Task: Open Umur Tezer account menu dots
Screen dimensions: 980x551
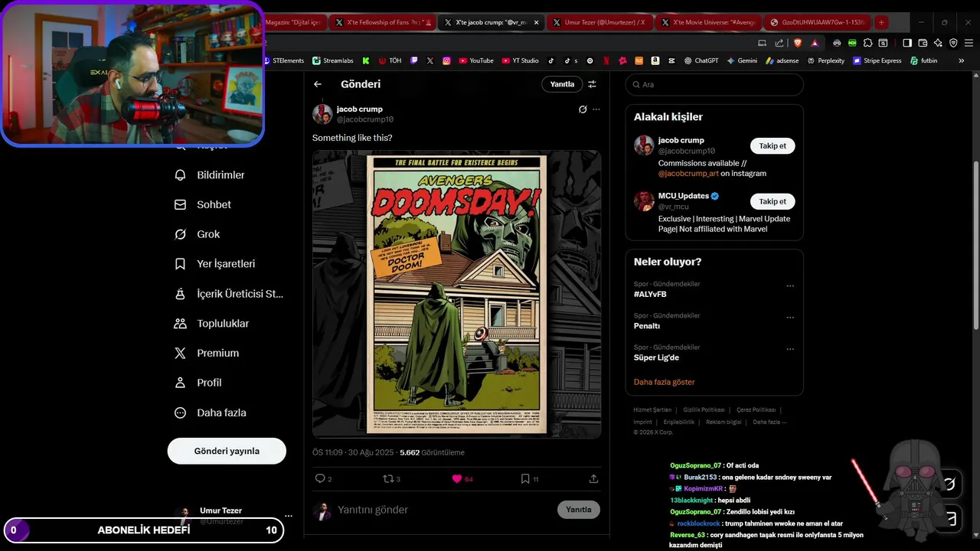Action: point(289,516)
